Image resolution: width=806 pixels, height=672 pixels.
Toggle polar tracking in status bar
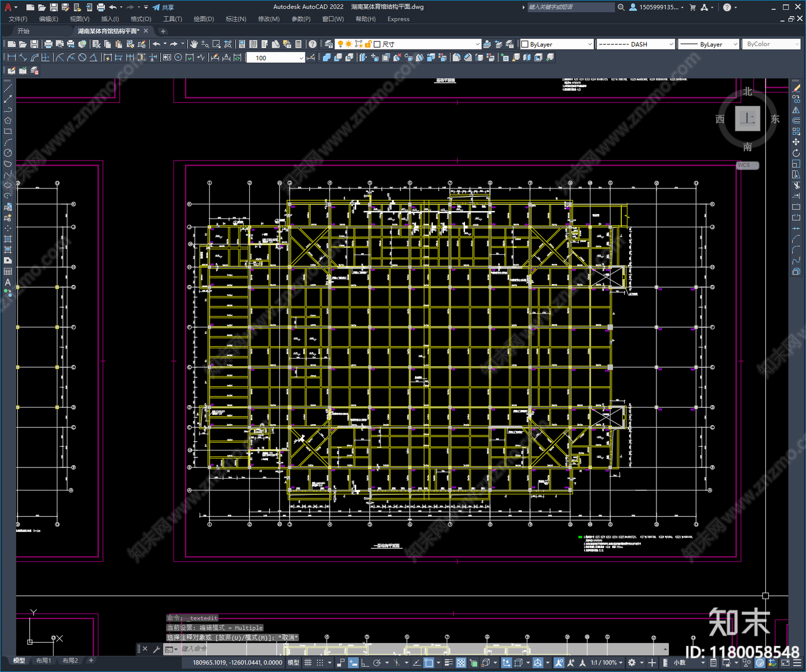[377, 662]
